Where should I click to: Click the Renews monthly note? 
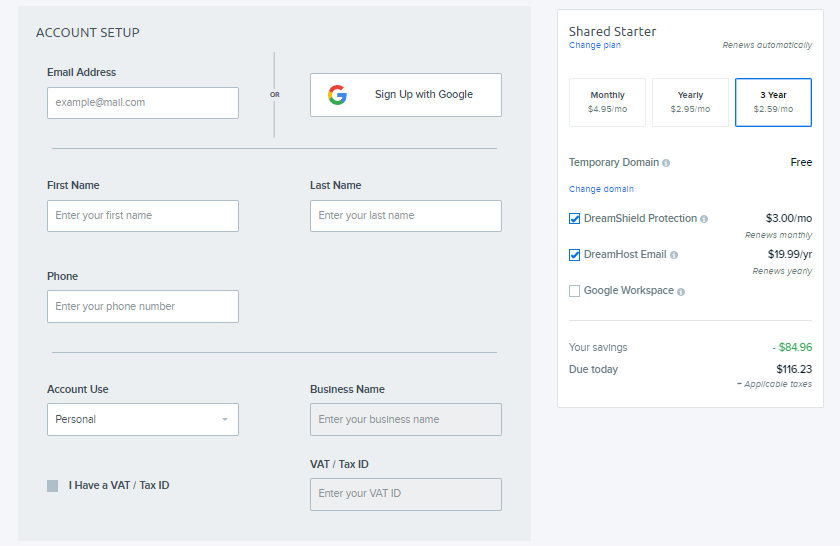[778, 235]
